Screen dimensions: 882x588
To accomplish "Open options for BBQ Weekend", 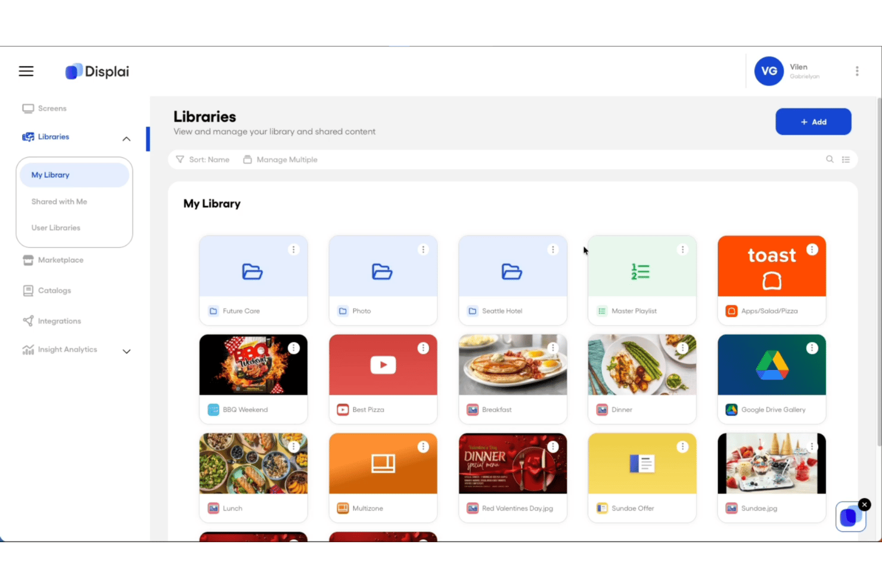I will pyautogui.click(x=294, y=348).
